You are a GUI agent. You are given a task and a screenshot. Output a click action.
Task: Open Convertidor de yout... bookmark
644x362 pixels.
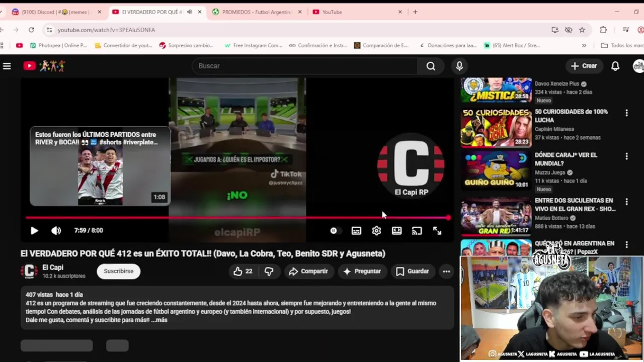coord(123,45)
